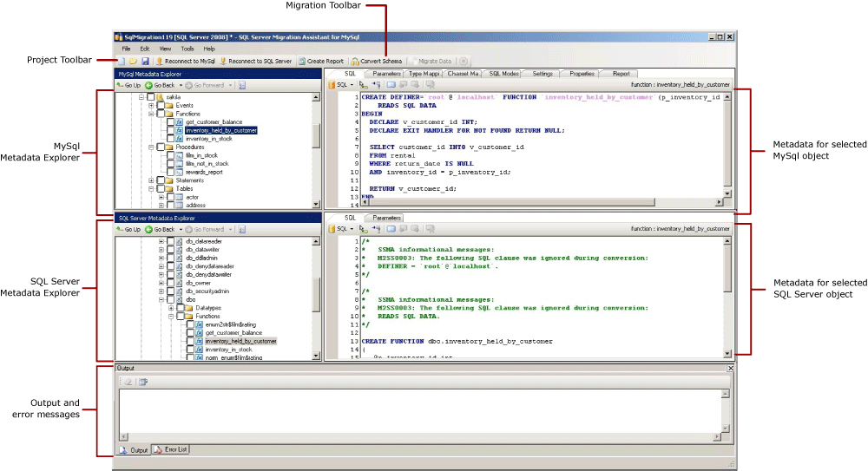
Task: Click the Save project icon
Action: (146, 62)
